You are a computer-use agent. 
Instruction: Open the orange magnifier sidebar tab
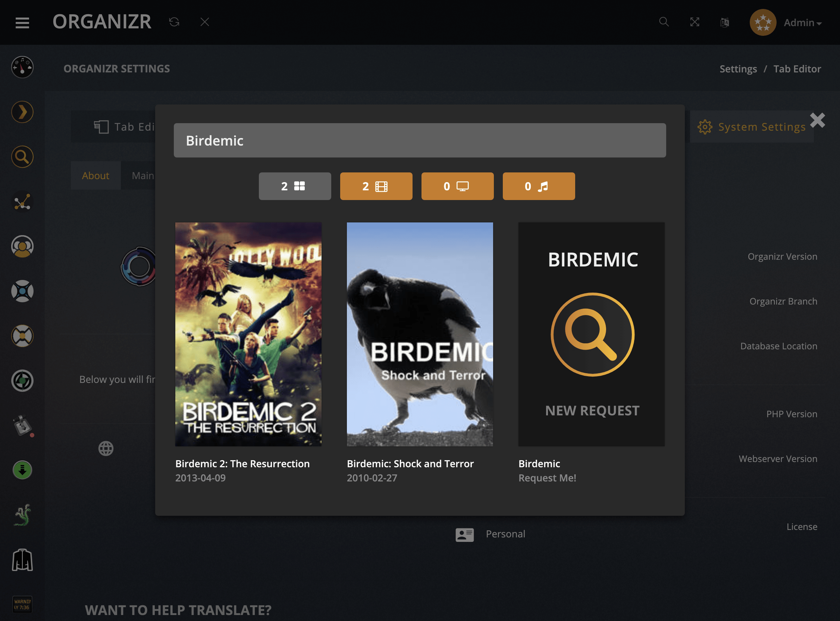[22, 157]
